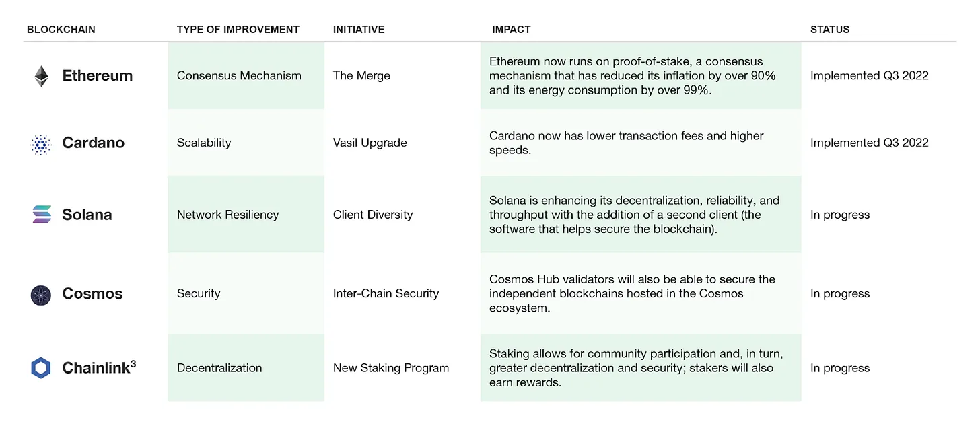
Task: Select the Inter-Chain Security initiative cell
Action: [x=386, y=293]
